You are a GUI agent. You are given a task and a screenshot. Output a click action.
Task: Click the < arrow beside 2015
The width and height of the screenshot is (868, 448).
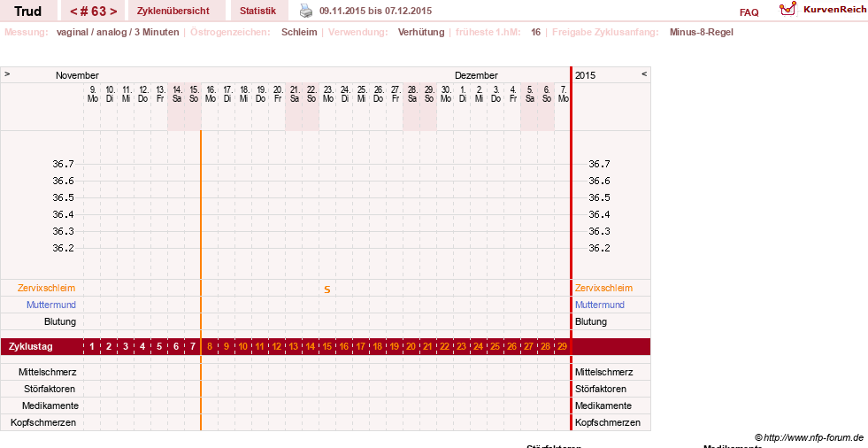coord(644,73)
